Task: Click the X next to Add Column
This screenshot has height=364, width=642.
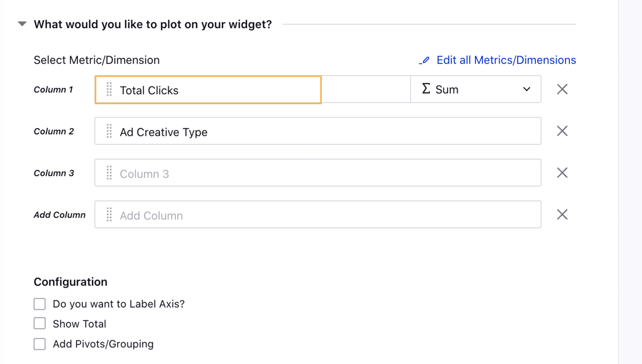Action: click(562, 214)
